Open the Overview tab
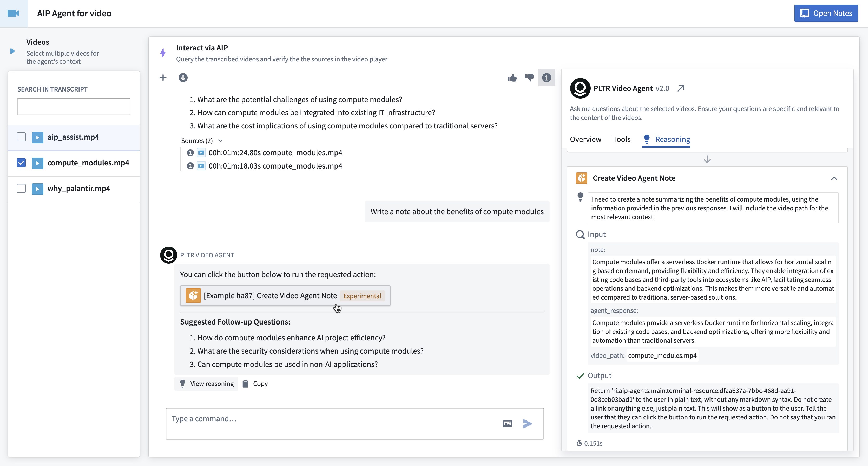The width and height of the screenshot is (868, 466). pos(585,139)
